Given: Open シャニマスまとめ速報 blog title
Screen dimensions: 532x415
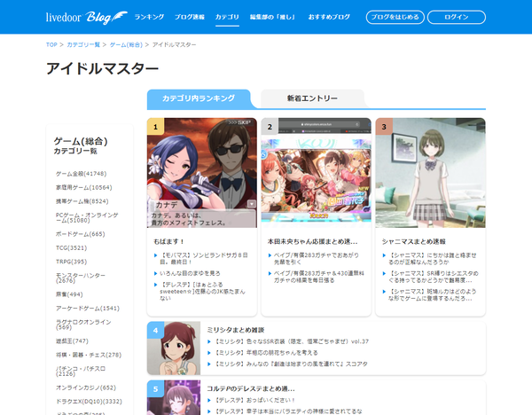Looking at the screenshot, I should pyautogui.click(x=413, y=241).
